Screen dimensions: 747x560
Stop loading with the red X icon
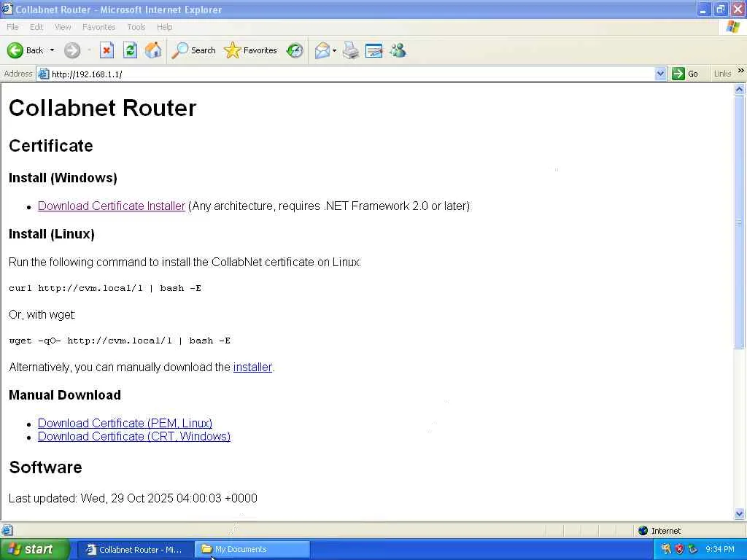(107, 50)
